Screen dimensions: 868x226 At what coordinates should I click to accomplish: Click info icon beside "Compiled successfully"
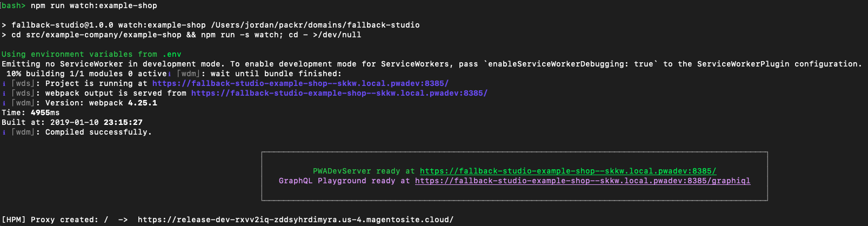[x=4, y=132]
